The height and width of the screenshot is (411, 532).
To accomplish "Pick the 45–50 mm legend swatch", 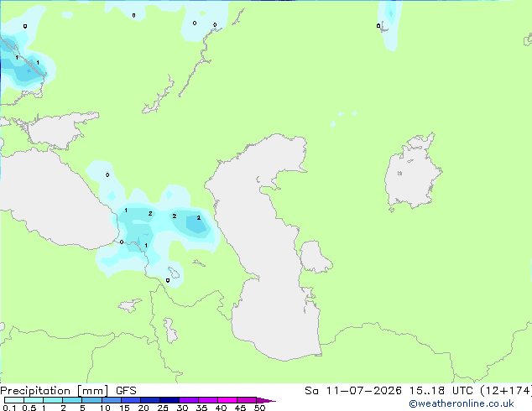I will 247,400.
